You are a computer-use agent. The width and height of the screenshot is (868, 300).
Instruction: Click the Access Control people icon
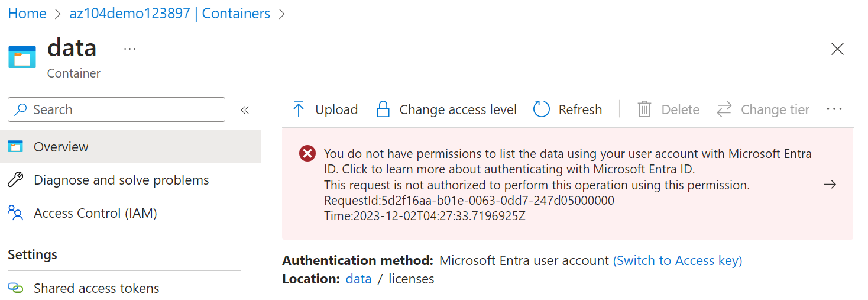15,213
